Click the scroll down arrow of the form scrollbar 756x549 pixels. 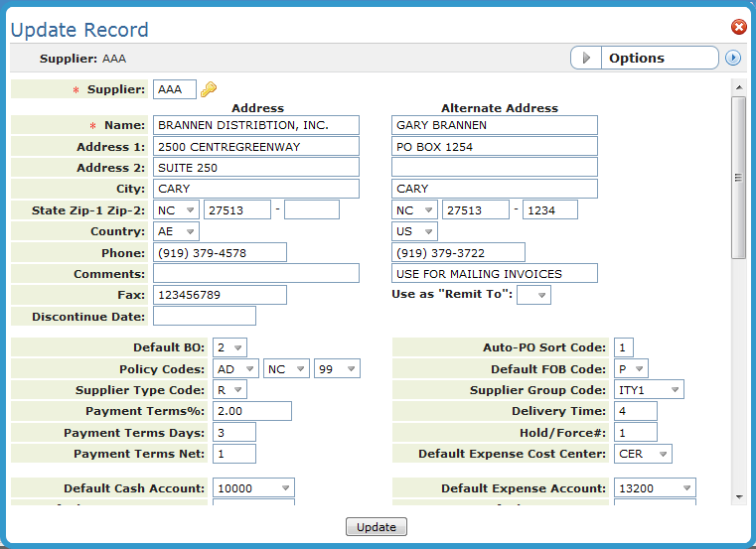coord(738,496)
